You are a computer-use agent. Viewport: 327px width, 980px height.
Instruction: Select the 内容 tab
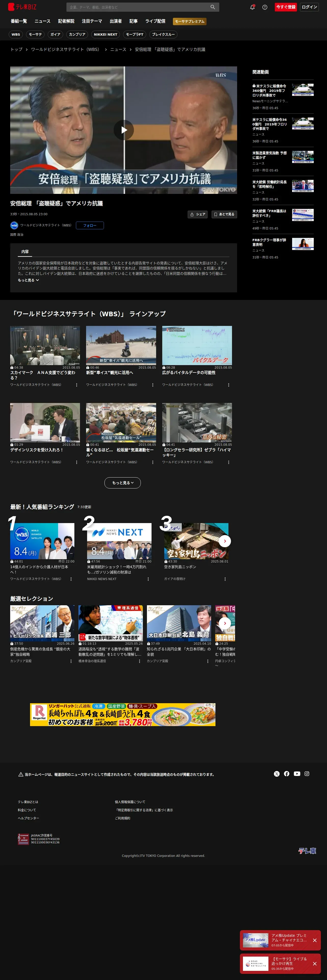pos(25,252)
